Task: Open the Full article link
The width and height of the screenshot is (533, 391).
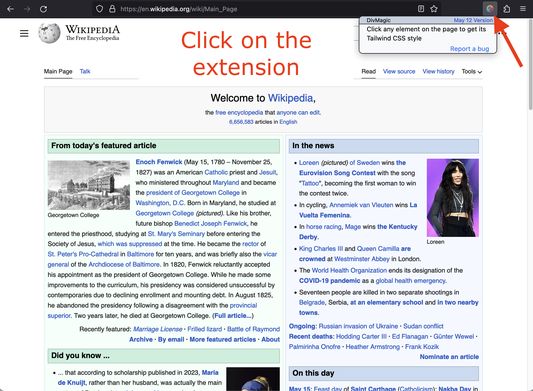Action: (x=233, y=316)
